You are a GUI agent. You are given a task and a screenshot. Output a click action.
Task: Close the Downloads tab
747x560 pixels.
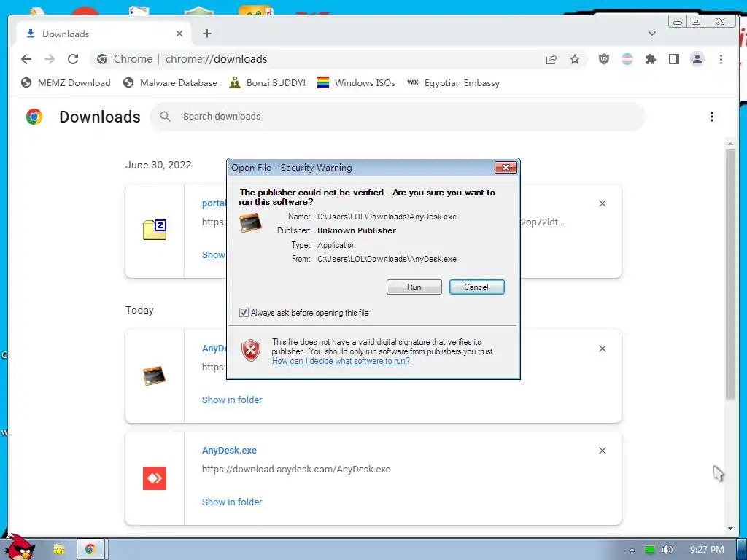point(179,34)
